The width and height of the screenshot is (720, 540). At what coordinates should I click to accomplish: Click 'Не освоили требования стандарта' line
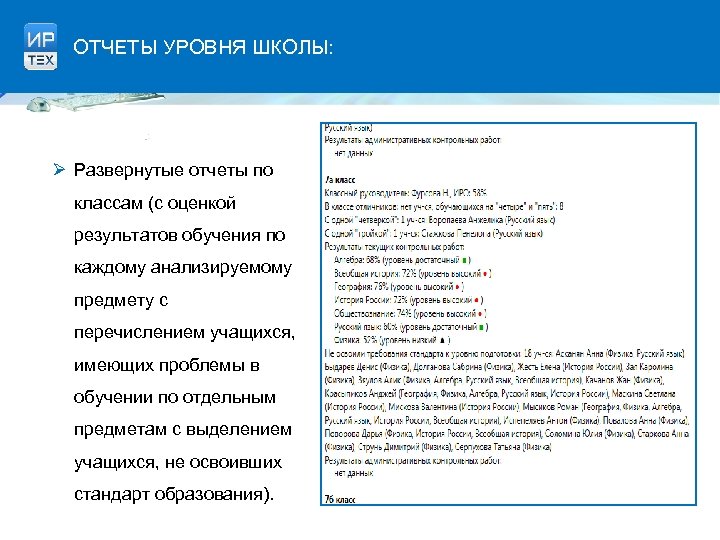pyautogui.click(x=505, y=354)
